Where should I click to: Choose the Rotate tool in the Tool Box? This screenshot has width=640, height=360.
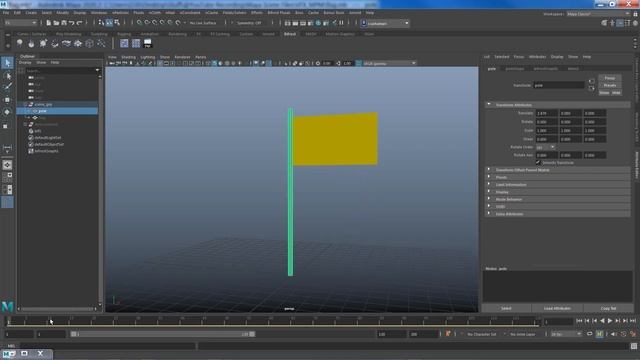coord(7,112)
